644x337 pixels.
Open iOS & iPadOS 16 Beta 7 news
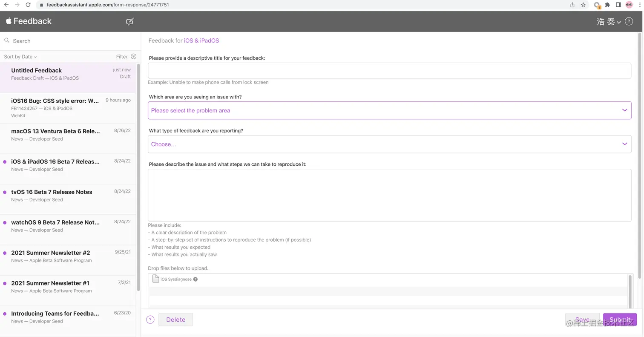(x=68, y=169)
